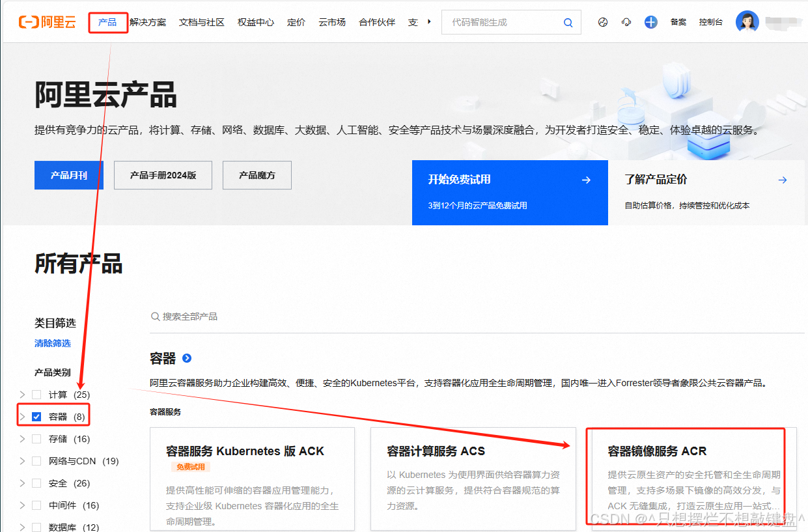Screen dimensions: 808x532
Task: Open the customer support headset icon
Action: (x=626, y=22)
